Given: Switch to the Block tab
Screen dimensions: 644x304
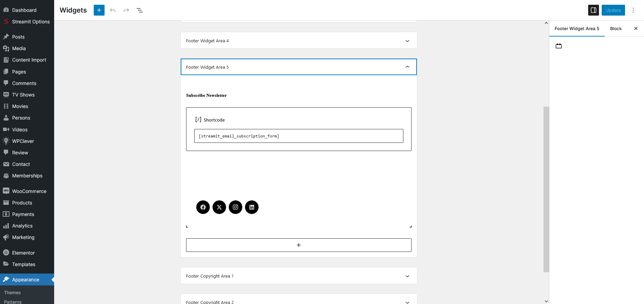Looking at the screenshot, I should click(616, 28).
